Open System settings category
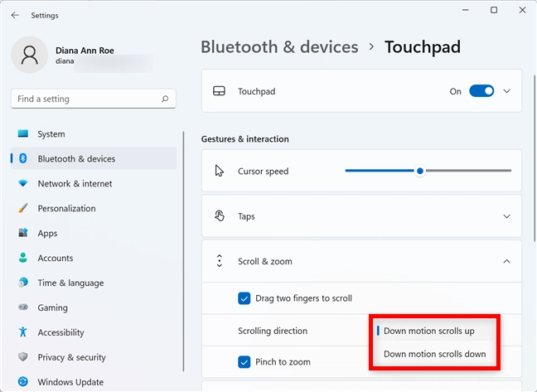 coord(94,134)
